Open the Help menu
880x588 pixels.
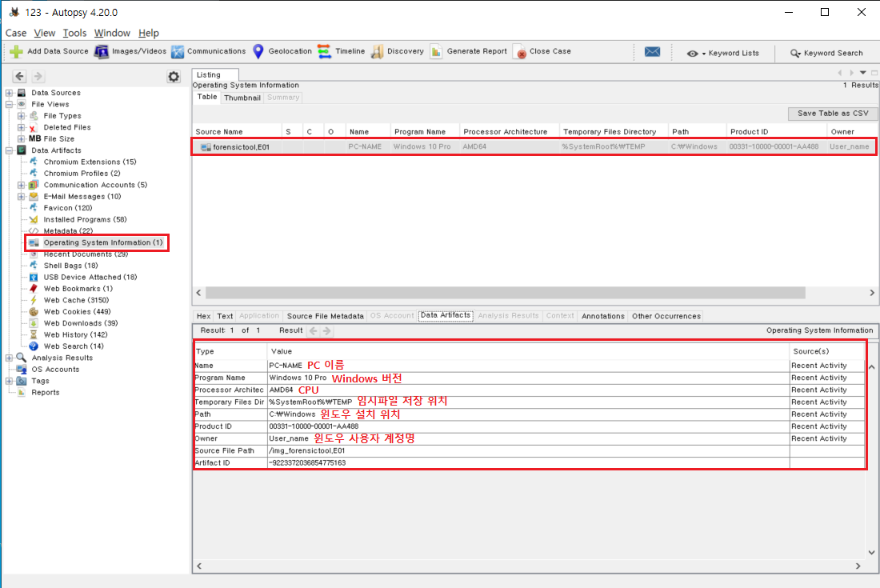[x=149, y=33]
